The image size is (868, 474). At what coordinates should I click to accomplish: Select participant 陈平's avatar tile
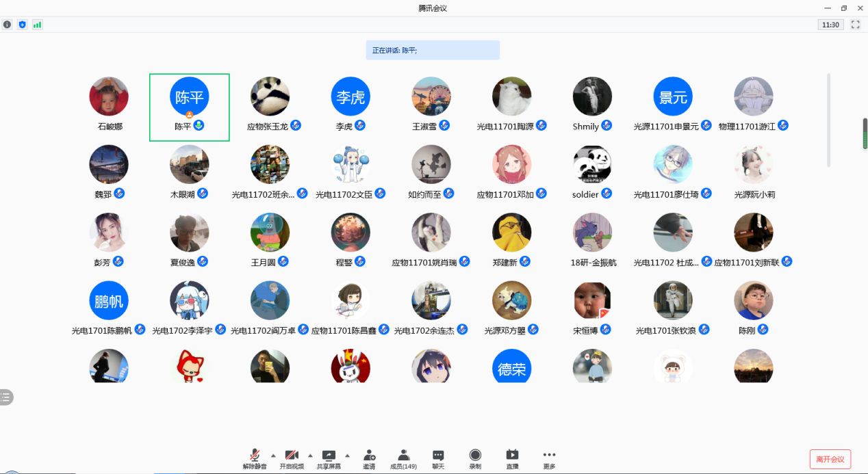tap(190, 97)
